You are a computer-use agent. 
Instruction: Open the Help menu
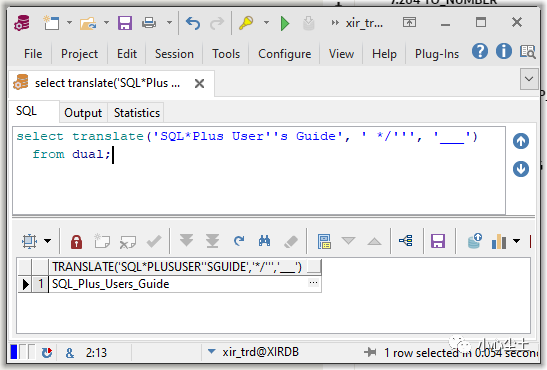pyautogui.click(x=384, y=54)
